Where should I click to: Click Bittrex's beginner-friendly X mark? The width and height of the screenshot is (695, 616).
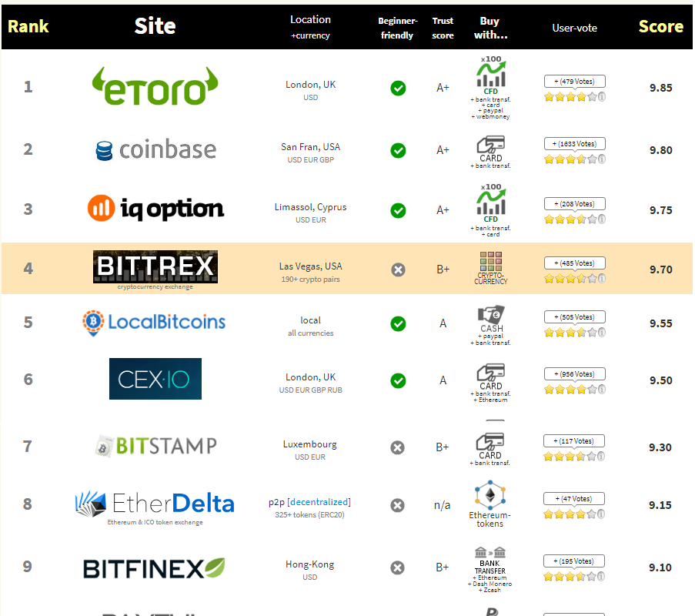point(398,269)
